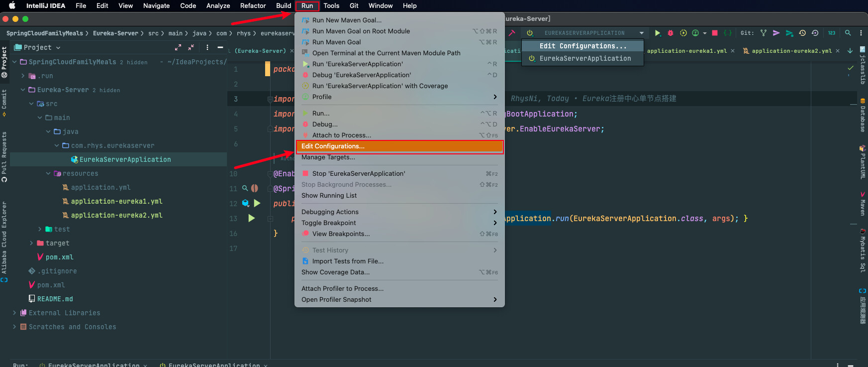
Task: Click the red Stop square in toolbar
Action: coord(715,33)
